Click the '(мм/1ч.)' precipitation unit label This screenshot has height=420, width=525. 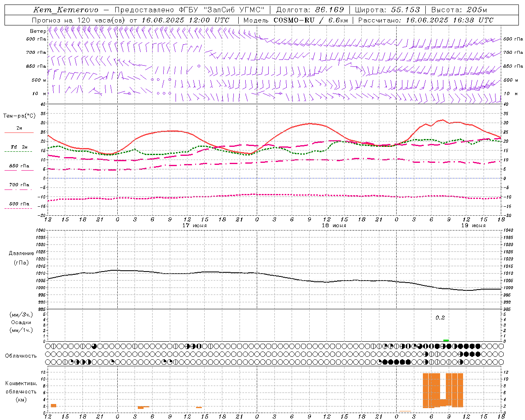(x=21, y=330)
